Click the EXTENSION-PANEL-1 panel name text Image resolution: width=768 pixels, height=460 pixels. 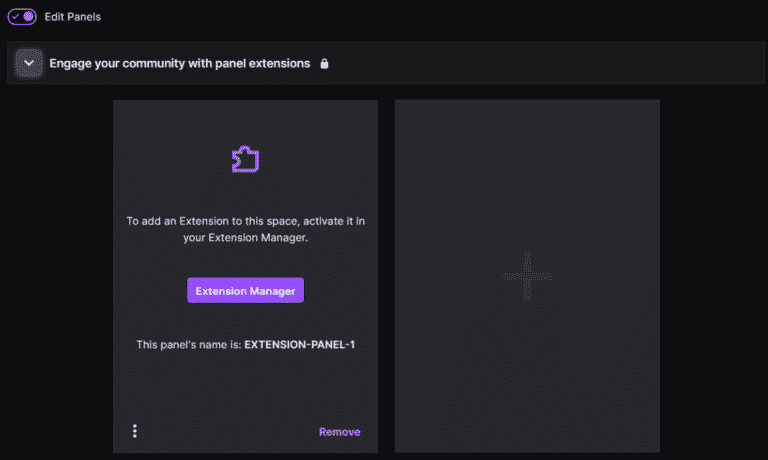299,344
